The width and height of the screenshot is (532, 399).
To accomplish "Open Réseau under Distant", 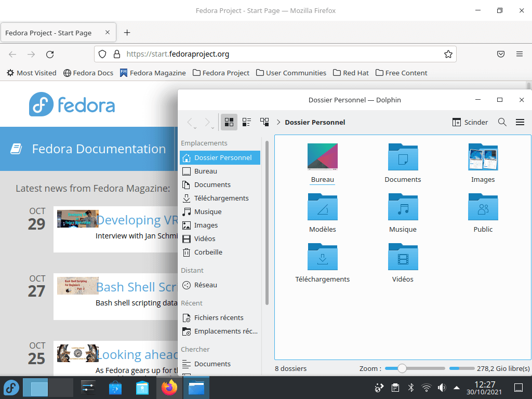I will click(220, 285).
